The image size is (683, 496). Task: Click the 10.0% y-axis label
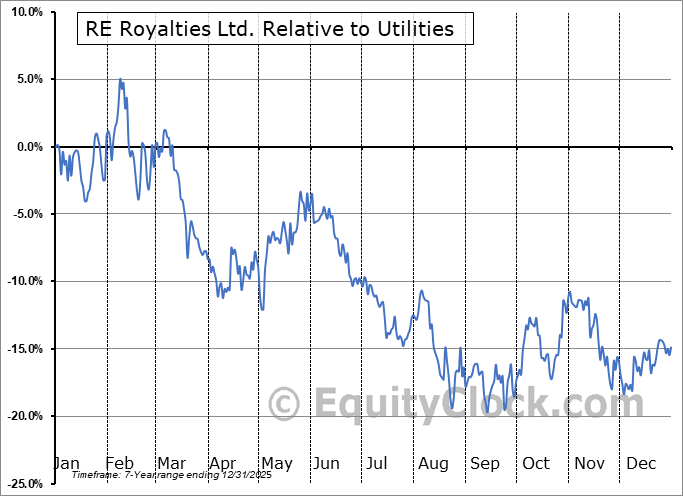coord(24,12)
